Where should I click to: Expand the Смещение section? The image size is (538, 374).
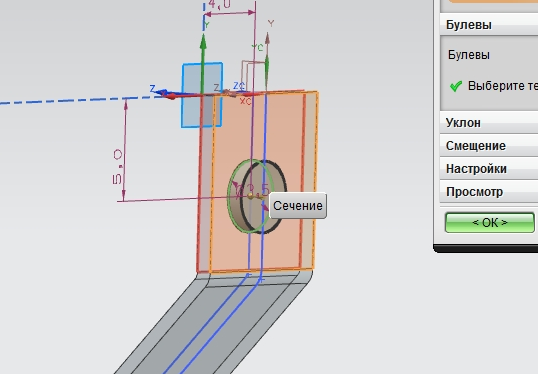(489, 145)
